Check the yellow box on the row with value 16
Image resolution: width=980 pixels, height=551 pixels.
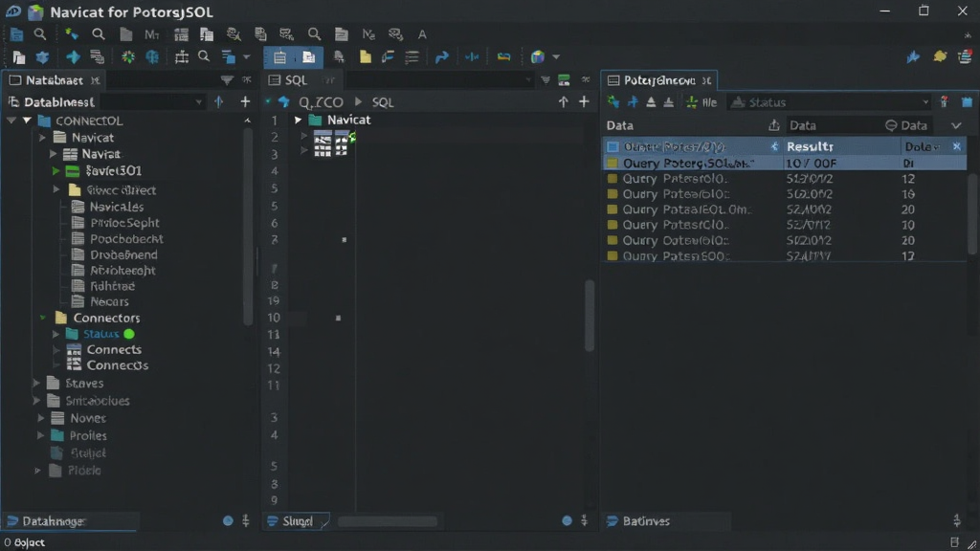612,194
